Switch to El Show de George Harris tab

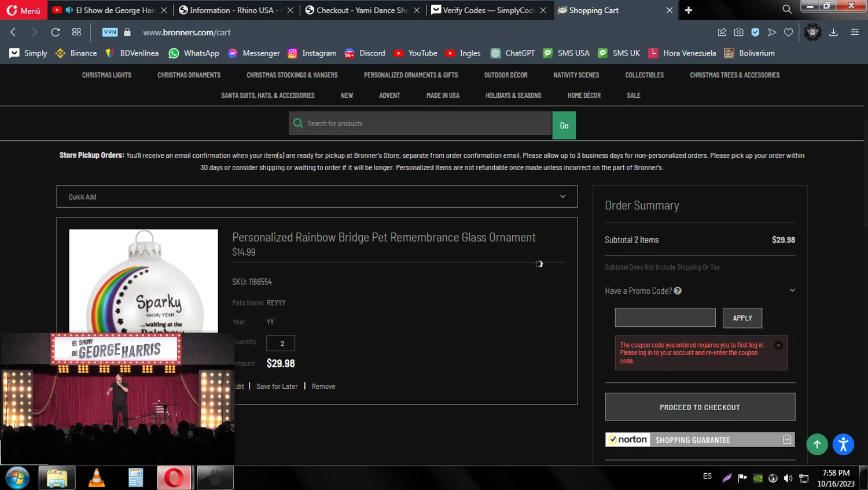[110, 10]
